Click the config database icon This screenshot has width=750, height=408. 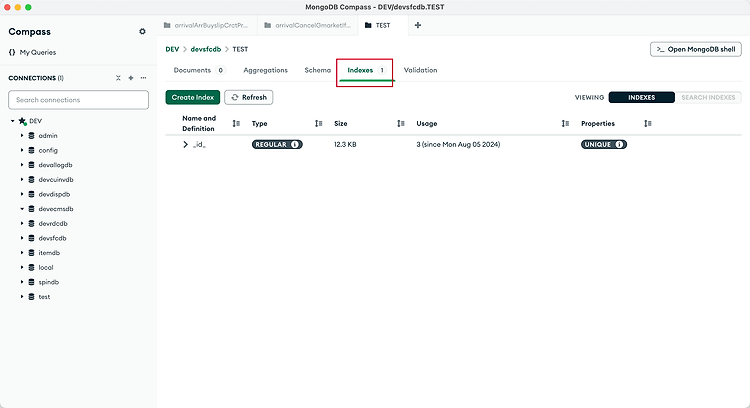point(32,150)
